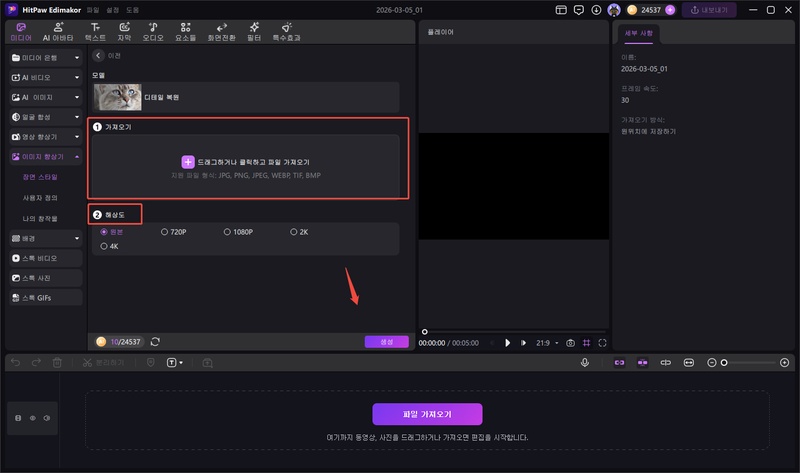Collapse the 이미지 향상기 sidebar section

[46, 157]
